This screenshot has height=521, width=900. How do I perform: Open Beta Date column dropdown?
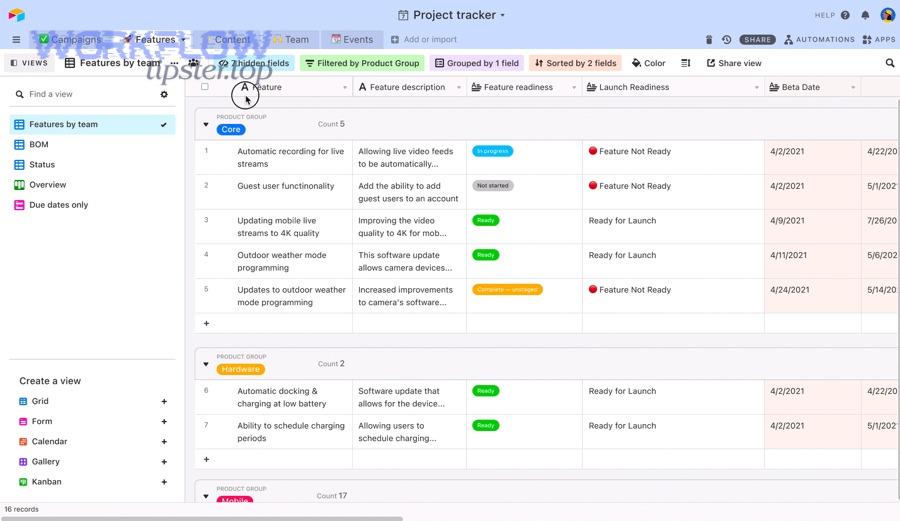[853, 88]
